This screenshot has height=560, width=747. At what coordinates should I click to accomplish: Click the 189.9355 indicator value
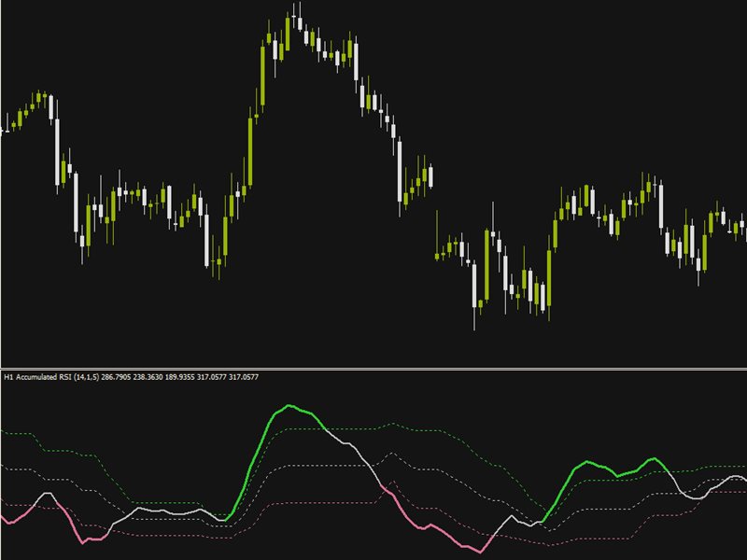[x=179, y=377]
